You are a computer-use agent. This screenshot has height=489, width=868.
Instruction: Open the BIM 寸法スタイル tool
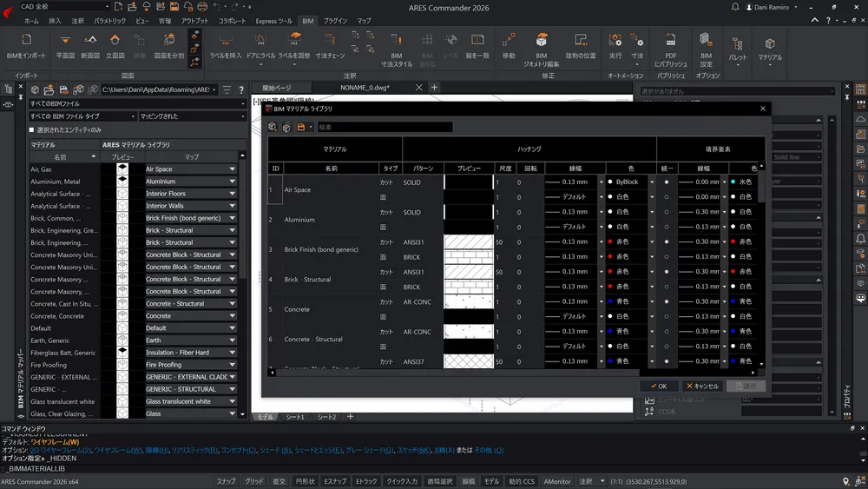(x=397, y=50)
